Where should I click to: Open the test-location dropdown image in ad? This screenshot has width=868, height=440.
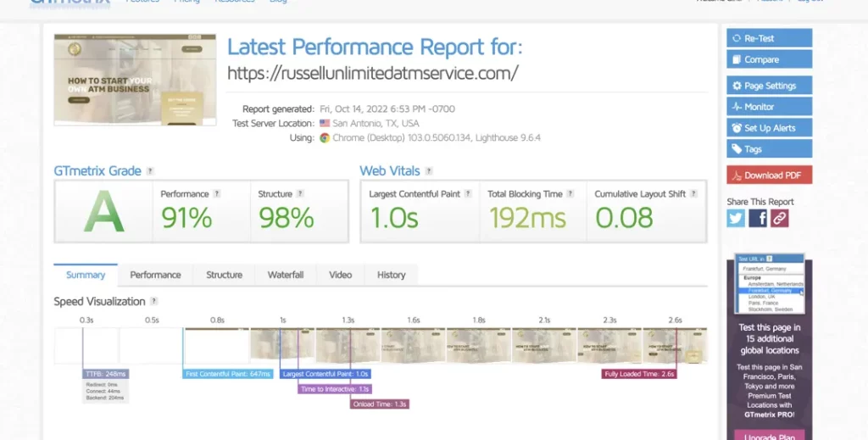[x=770, y=284]
